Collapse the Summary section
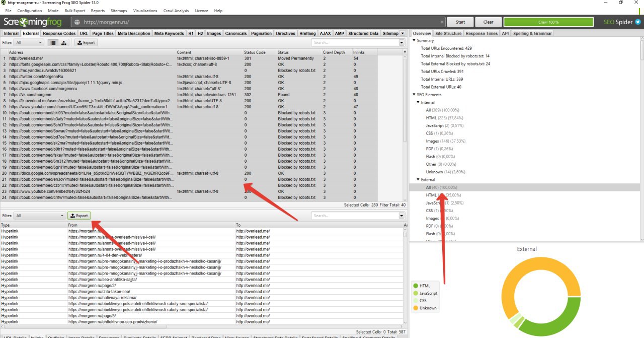644x338 pixels. pos(414,41)
